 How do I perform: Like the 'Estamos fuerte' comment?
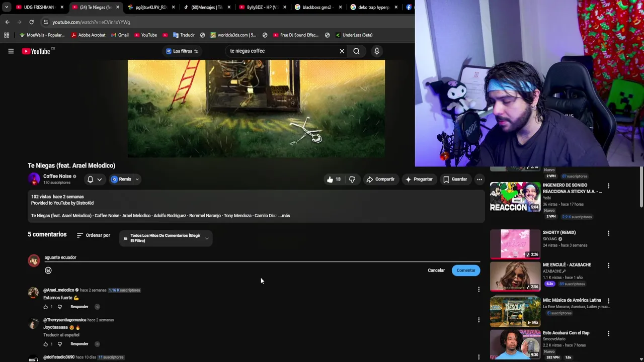46,307
